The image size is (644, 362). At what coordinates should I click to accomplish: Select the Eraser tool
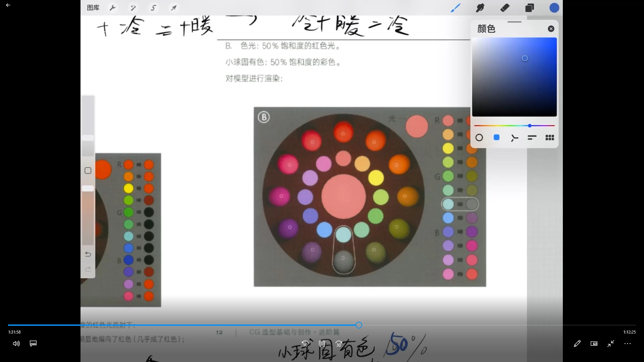click(505, 8)
